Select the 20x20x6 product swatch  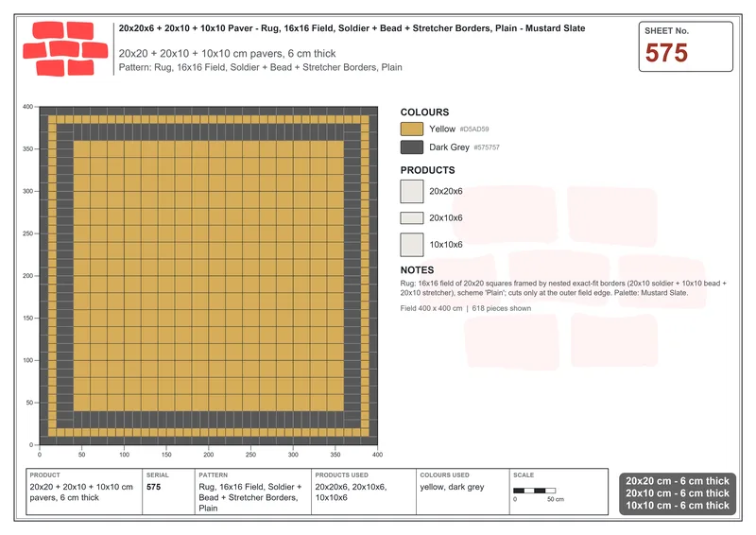tap(412, 192)
